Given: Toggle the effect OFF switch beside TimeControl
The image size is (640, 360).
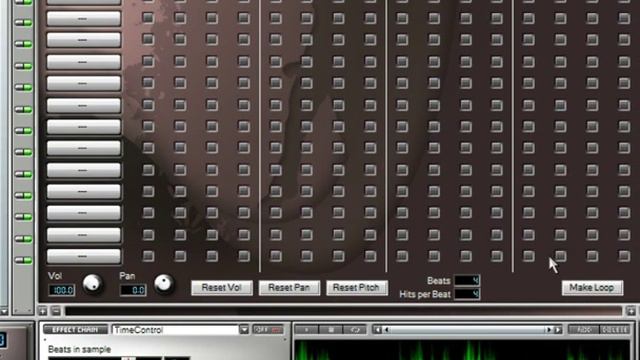Looking at the screenshot, I should point(268,330).
